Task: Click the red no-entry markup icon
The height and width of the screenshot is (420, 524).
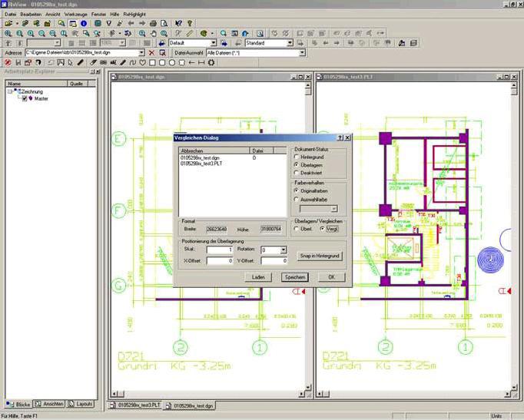Action: [x=8, y=62]
